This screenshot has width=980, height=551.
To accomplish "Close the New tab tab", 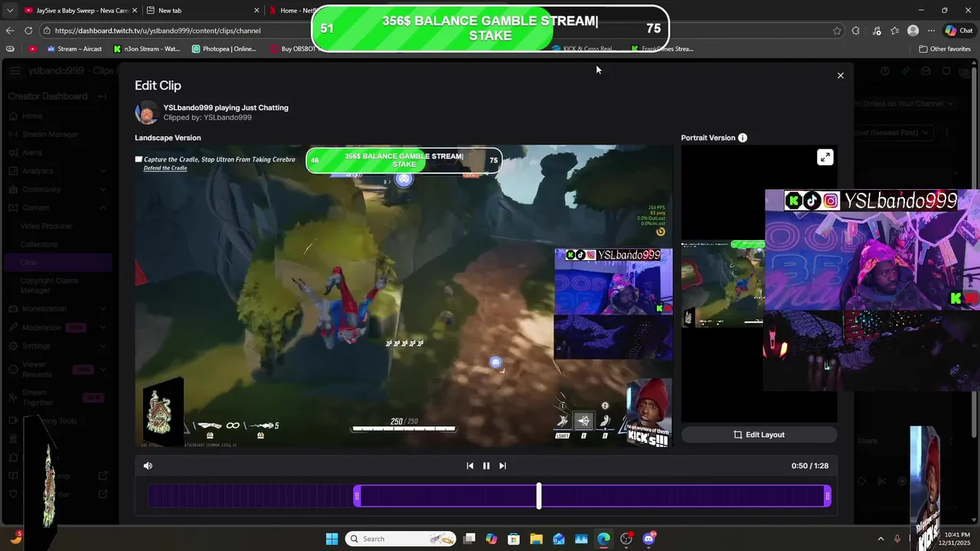I will point(256,10).
